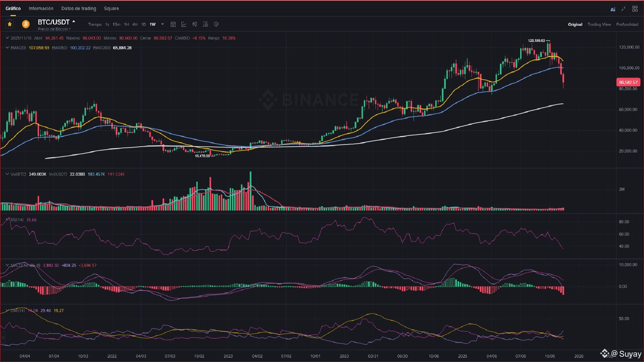This screenshot has height=362, width=644.
Task: Switch chart to Trading View mode
Action: click(599, 24)
